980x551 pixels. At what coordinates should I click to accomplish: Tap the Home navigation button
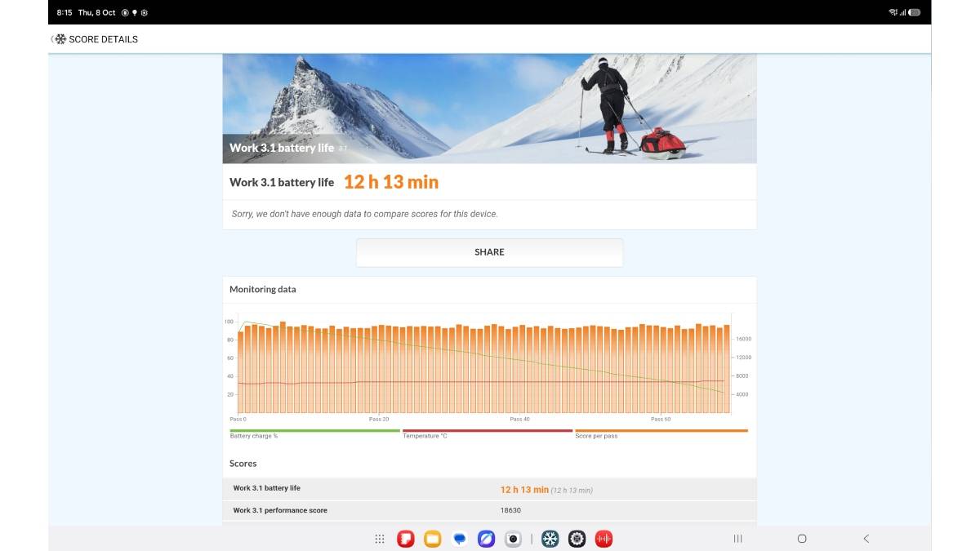click(802, 539)
